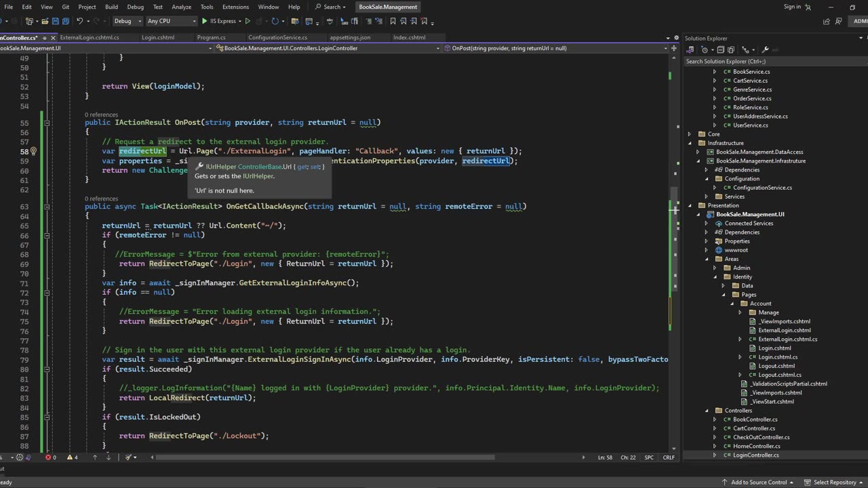Collapse the OnPost method at line 55

pos(47,123)
